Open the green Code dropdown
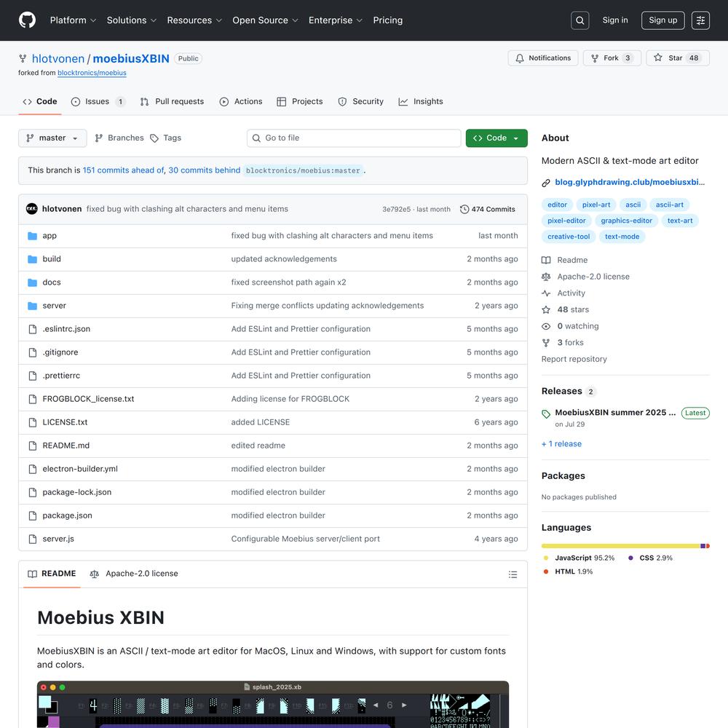 point(496,138)
